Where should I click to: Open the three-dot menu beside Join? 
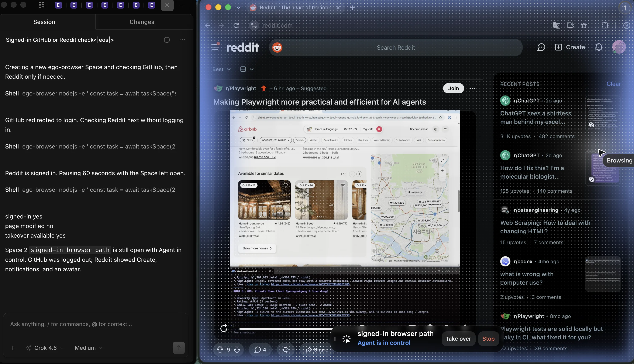pos(472,88)
